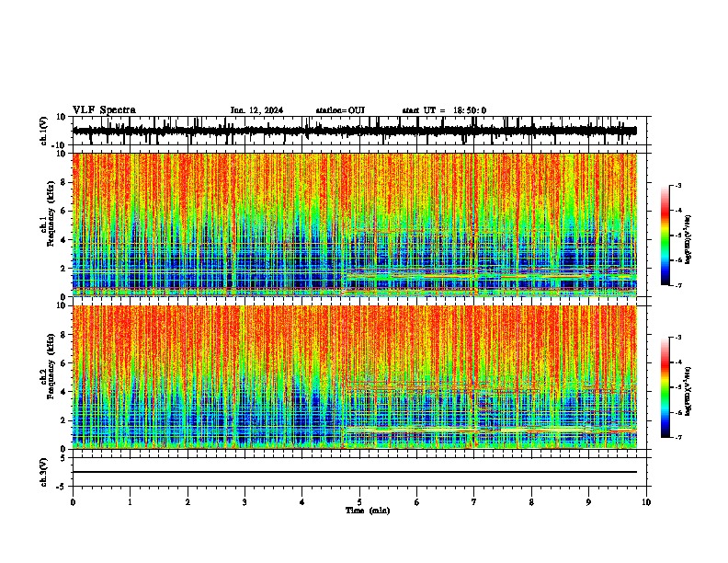Click the VLF Spectra title

click(104, 110)
